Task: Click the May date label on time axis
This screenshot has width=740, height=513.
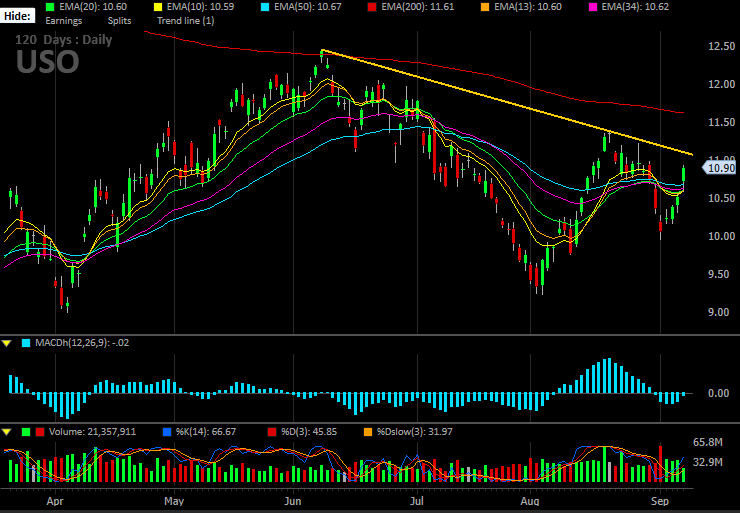Action: (174, 501)
